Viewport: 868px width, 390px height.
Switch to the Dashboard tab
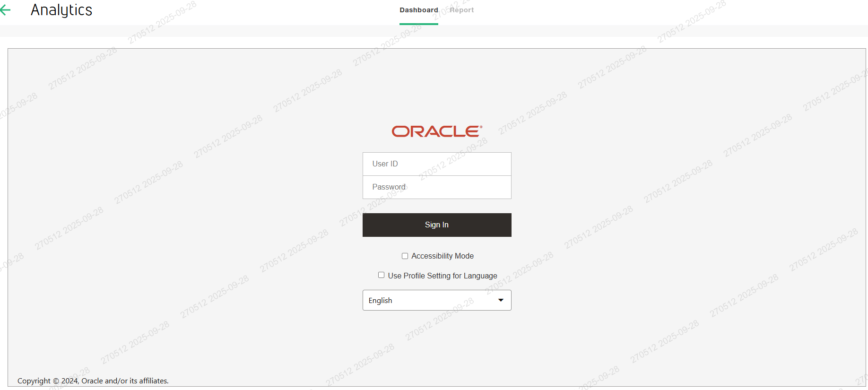(418, 10)
